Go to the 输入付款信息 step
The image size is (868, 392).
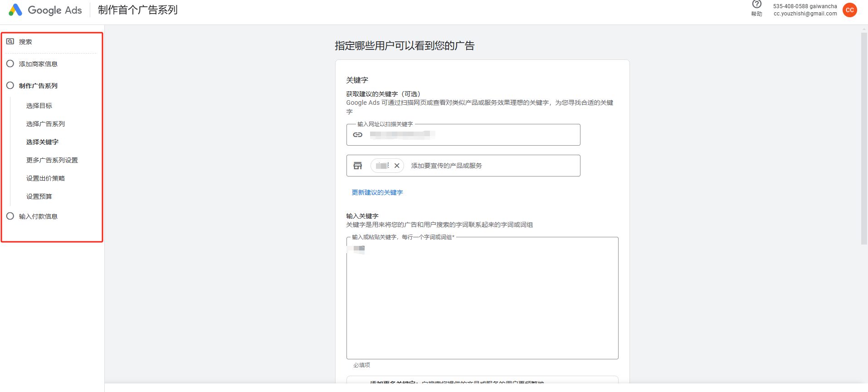(38, 216)
